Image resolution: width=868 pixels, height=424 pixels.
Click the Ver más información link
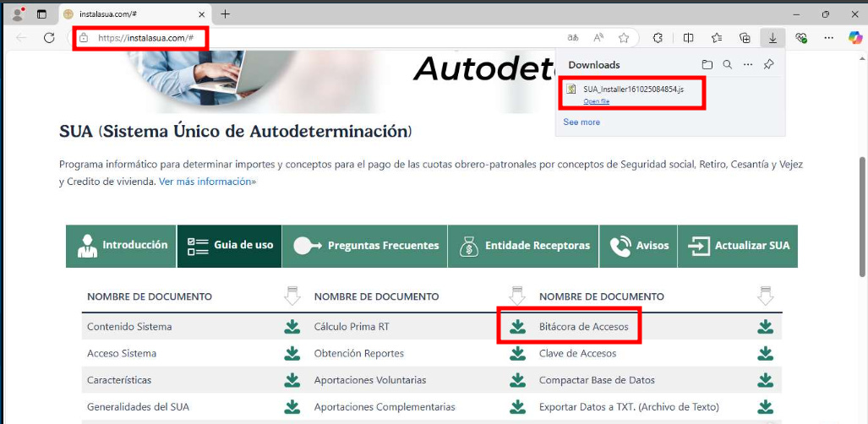click(x=207, y=182)
